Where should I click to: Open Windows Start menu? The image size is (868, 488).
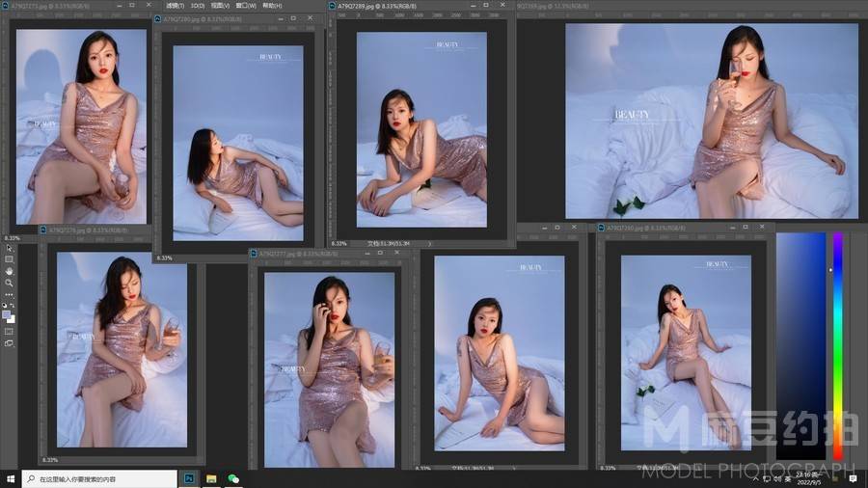pyautogui.click(x=10, y=478)
